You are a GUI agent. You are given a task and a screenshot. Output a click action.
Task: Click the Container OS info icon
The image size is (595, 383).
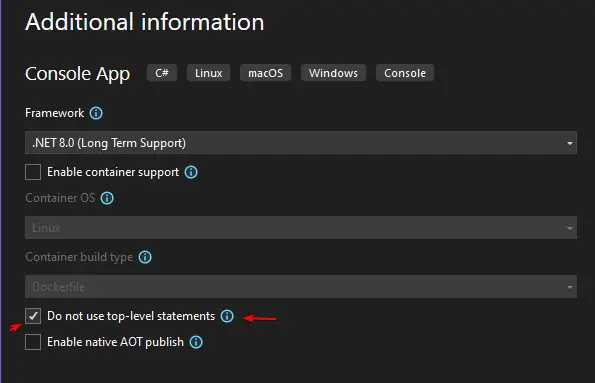pos(107,198)
